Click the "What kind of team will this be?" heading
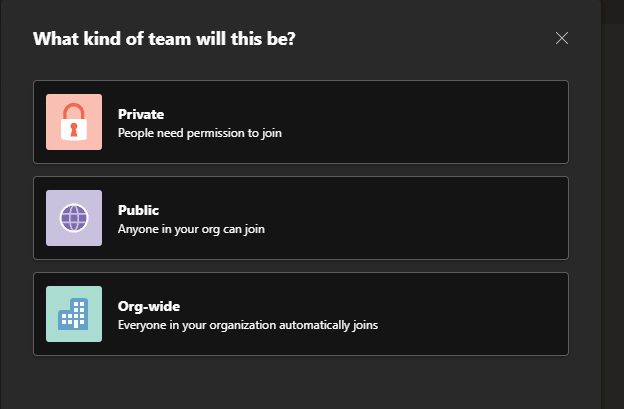Image resolution: width=624 pixels, height=409 pixels. [x=164, y=39]
